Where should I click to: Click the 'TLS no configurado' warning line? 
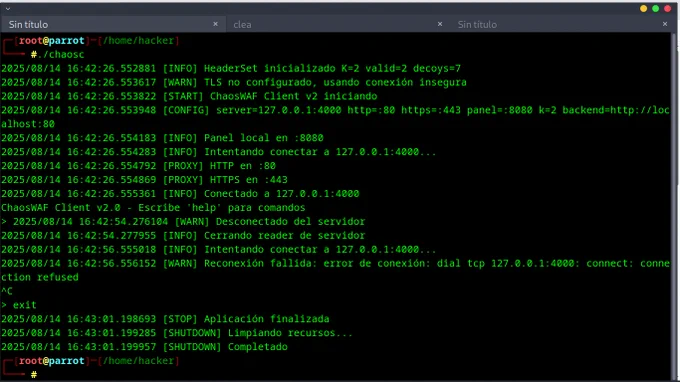(x=234, y=82)
